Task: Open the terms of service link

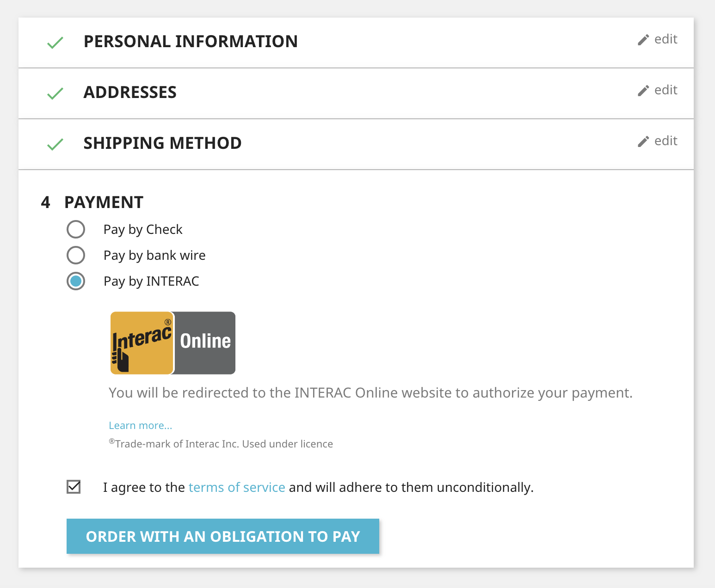Action: tap(237, 487)
